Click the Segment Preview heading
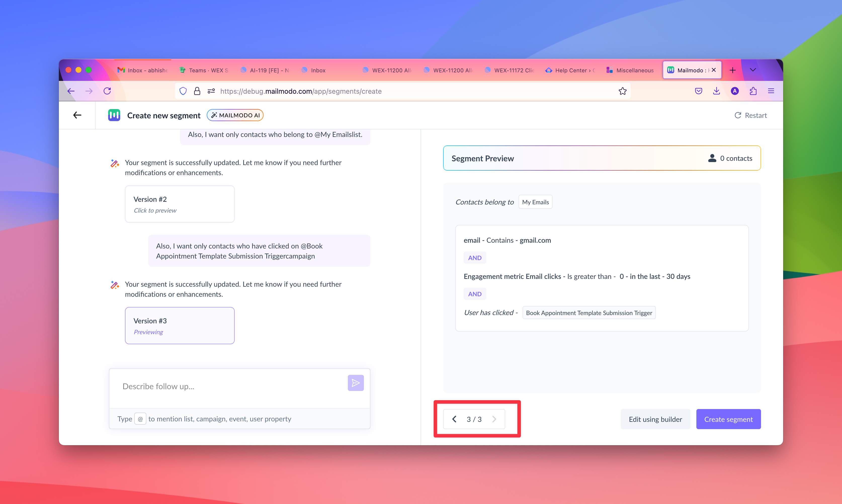Viewport: 842px width, 504px height. 483,158
